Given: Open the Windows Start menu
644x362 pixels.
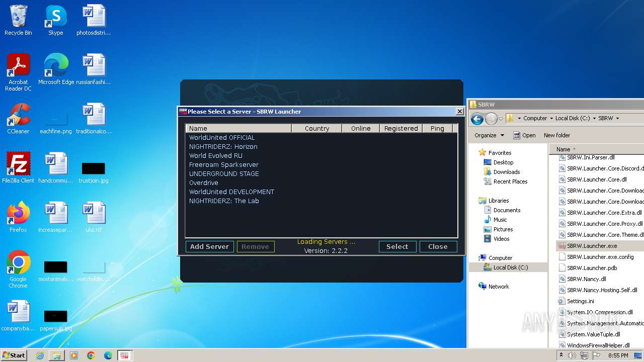Looking at the screenshot, I should point(14,355).
